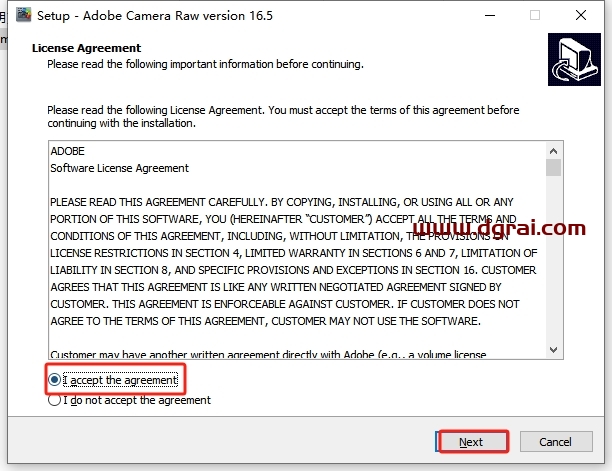Close the Adobe Camera Raw setup window
Image resolution: width=612 pixels, height=471 pixels.
point(581,16)
